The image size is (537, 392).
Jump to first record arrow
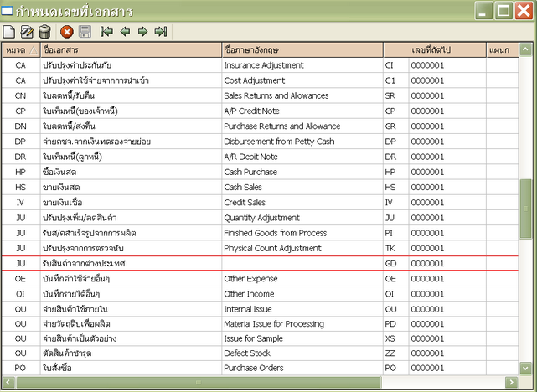click(x=106, y=32)
